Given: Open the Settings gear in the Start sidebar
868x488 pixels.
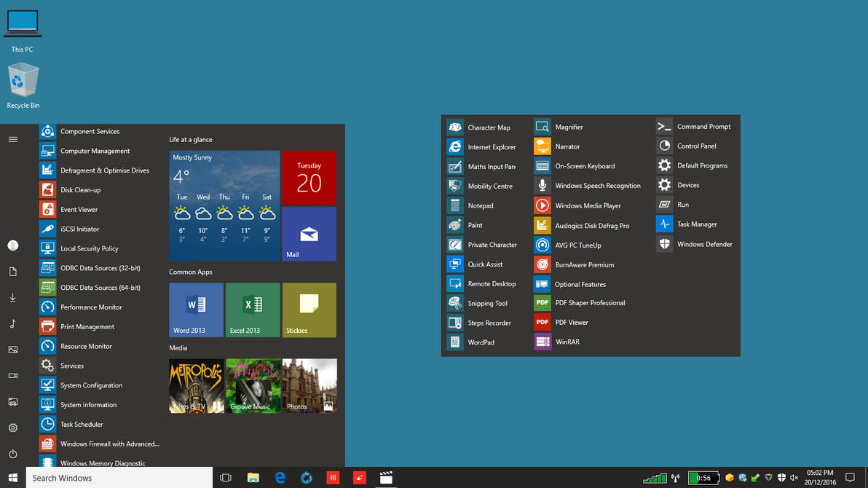Looking at the screenshot, I should click(12, 428).
